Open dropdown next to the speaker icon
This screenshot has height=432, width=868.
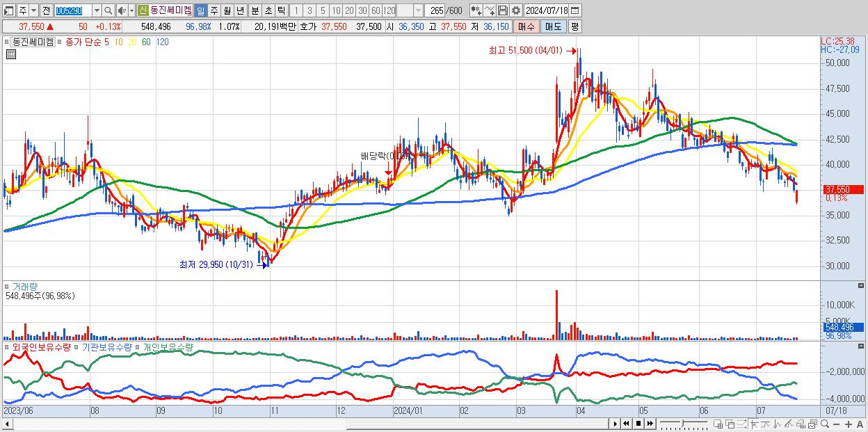(x=131, y=10)
